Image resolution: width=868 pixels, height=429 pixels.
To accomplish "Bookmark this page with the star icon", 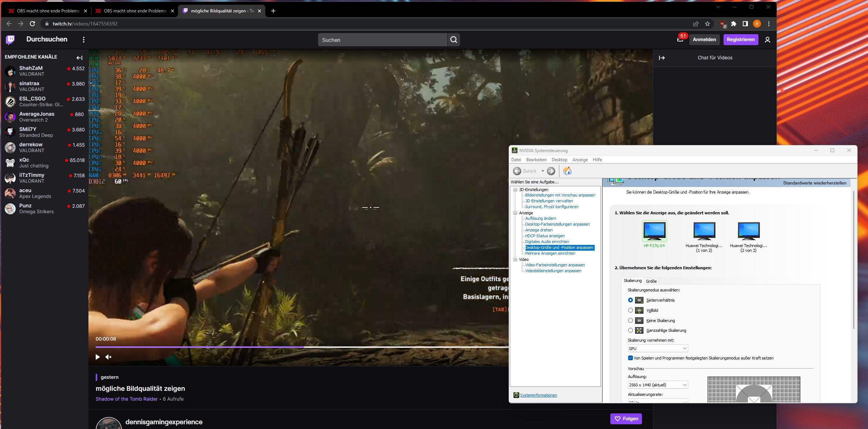I will point(708,24).
